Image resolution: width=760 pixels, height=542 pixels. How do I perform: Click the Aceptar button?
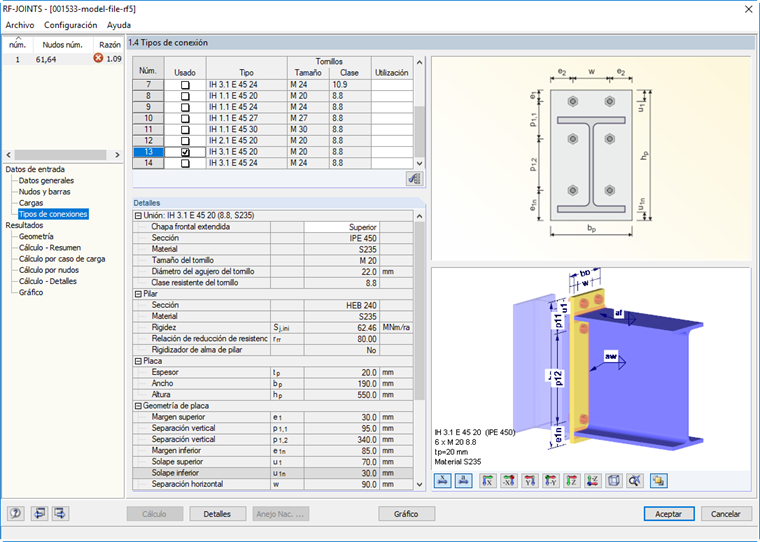tap(669, 514)
